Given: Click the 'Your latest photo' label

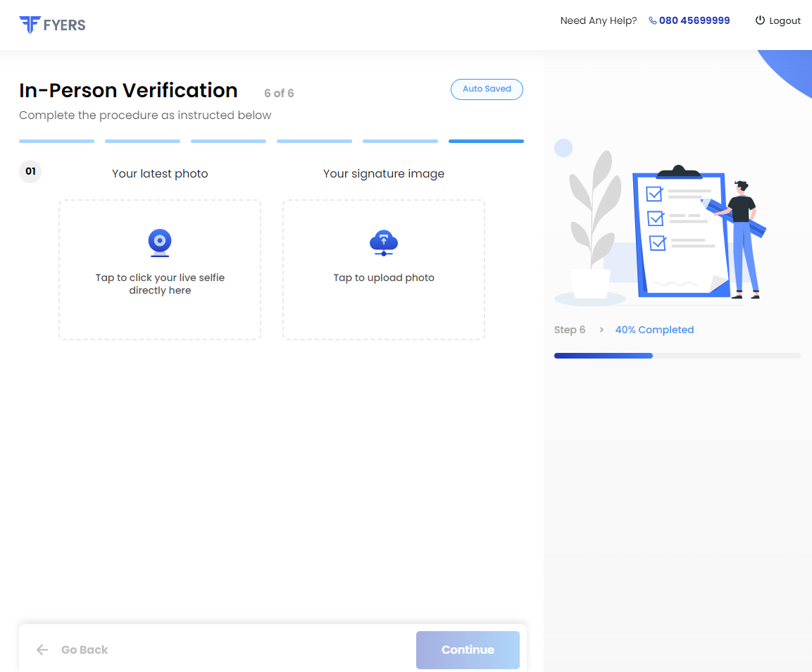Looking at the screenshot, I should click(x=160, y=173).
